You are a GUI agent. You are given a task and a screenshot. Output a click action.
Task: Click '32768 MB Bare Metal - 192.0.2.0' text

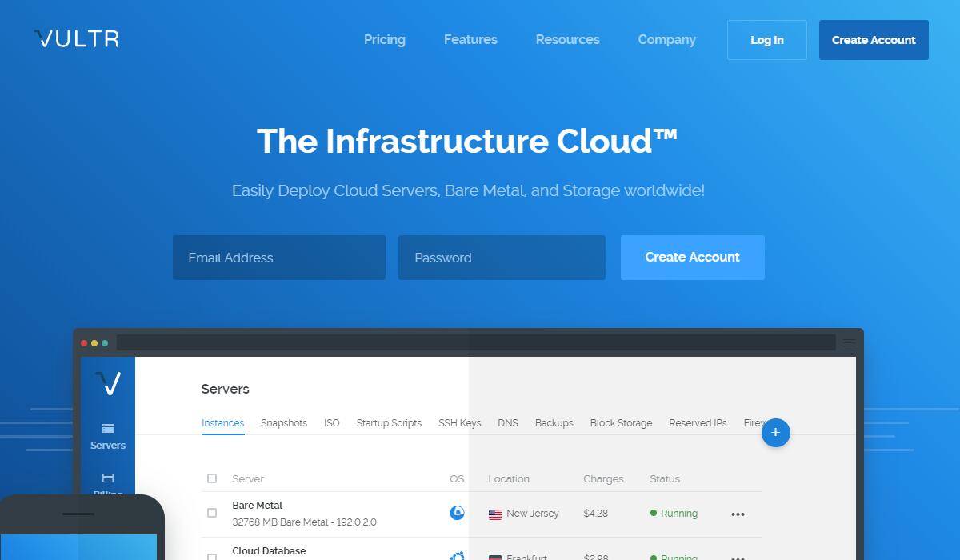(304, 522)
